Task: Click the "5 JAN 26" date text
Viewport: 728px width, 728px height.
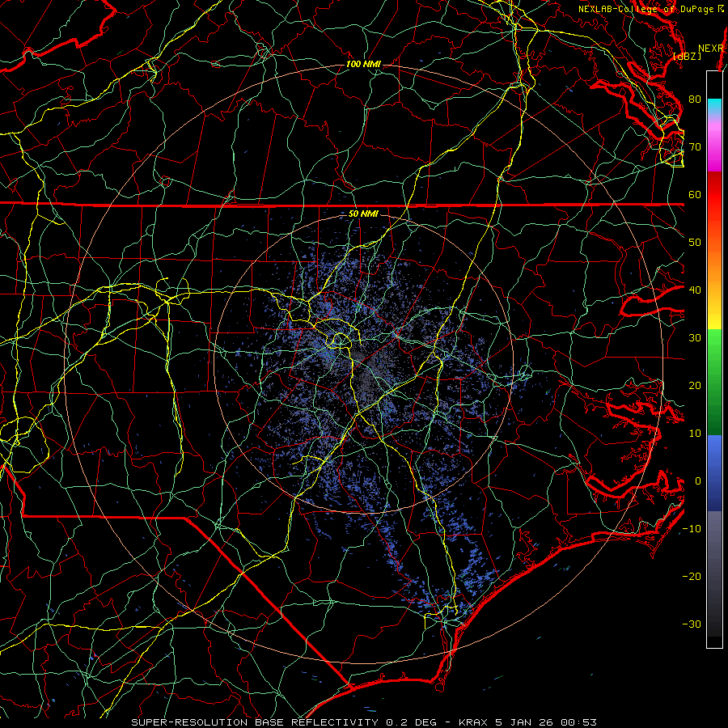Action: click(524, 722)
